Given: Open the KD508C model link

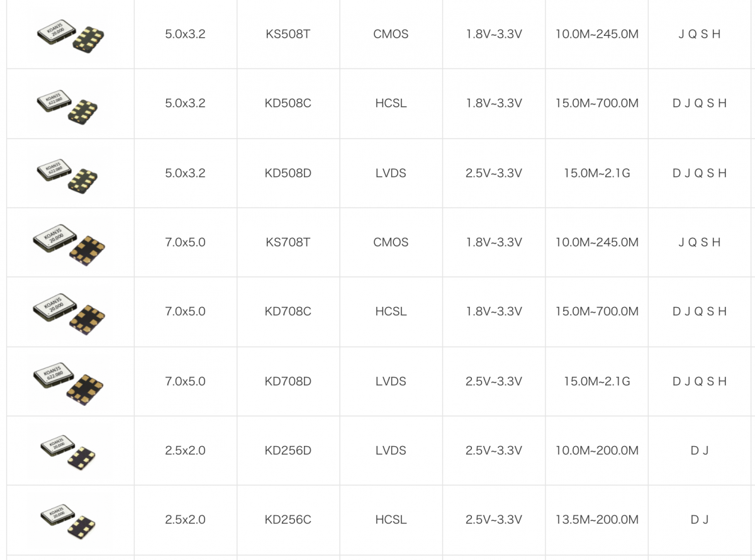Looking at the screenshot, I should 288,103.
